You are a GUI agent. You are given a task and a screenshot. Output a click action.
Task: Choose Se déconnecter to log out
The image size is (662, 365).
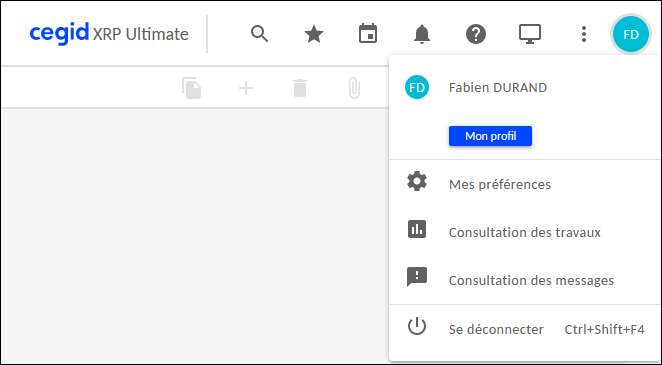coord(525,329)
